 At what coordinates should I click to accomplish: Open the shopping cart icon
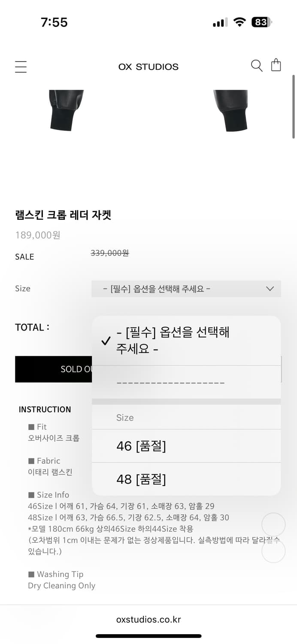(276, 65)
